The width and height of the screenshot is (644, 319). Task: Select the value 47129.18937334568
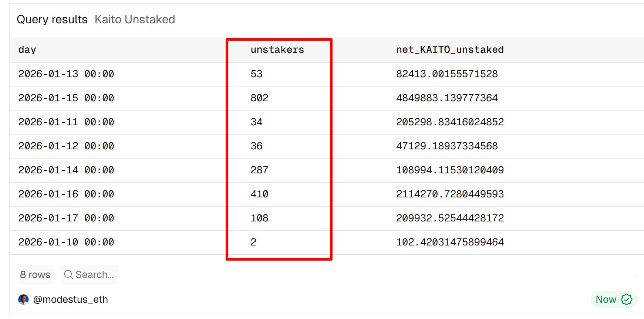(447, 146)
